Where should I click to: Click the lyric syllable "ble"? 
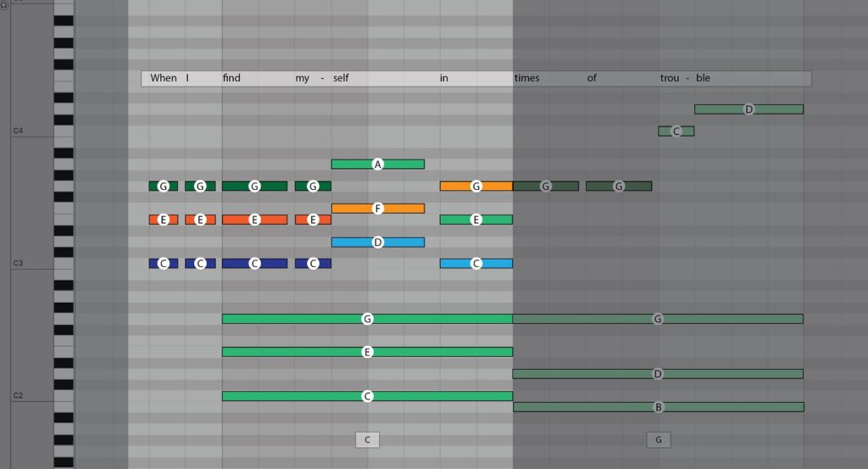[x=703, y=78]
